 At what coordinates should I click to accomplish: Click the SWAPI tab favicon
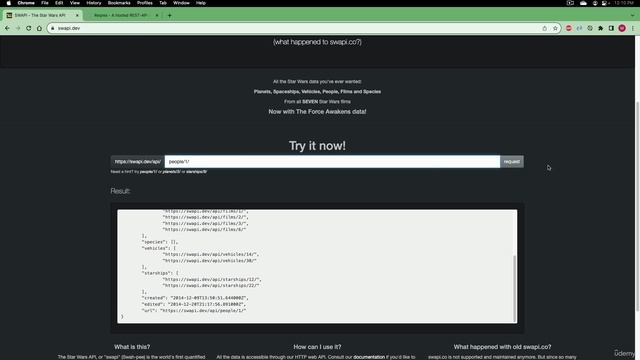[x=9, y=16]
